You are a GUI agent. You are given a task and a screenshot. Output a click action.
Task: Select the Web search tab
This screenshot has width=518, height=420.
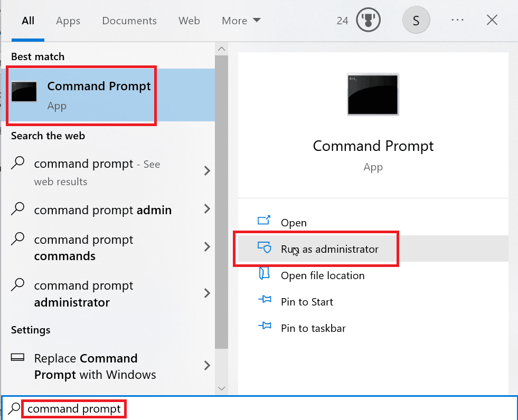(x=189, y=21)
